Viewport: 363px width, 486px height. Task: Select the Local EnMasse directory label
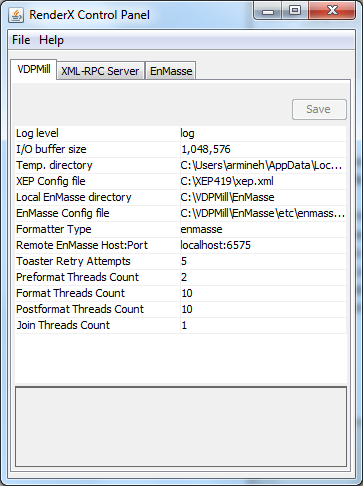pos(74,197)
